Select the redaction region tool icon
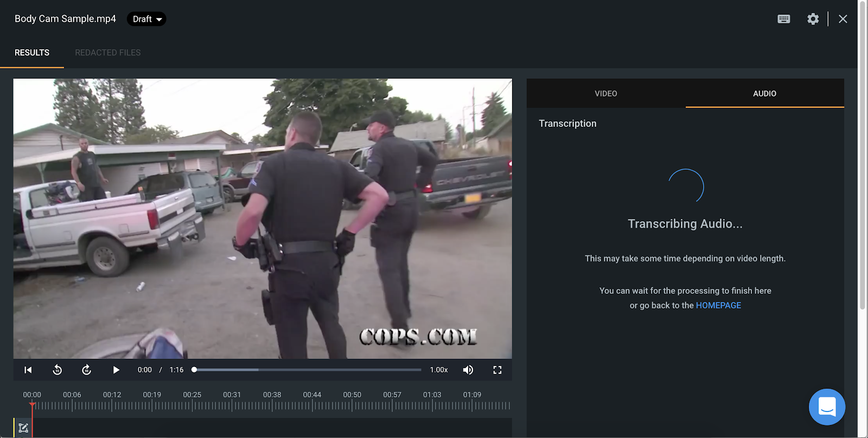868x438 pixels. (x=23, y=428)
